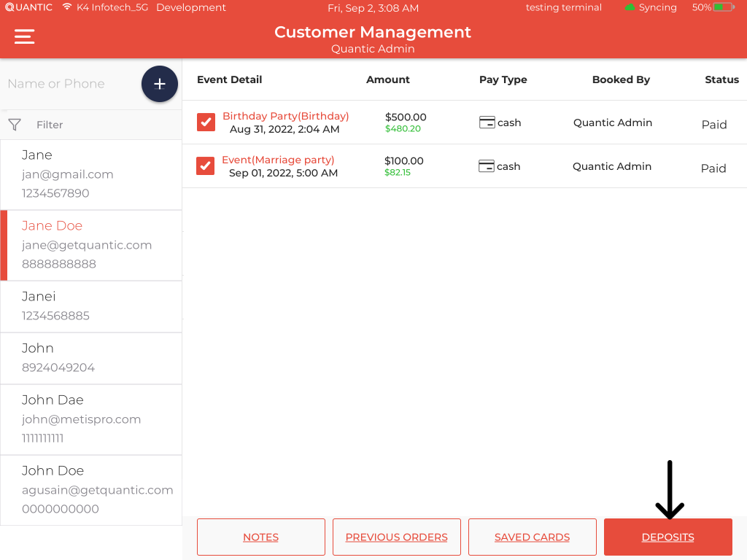Tap the Wi-Fi icon in status bar
This screenshot has height=560, width=747.
pos(67,7)
